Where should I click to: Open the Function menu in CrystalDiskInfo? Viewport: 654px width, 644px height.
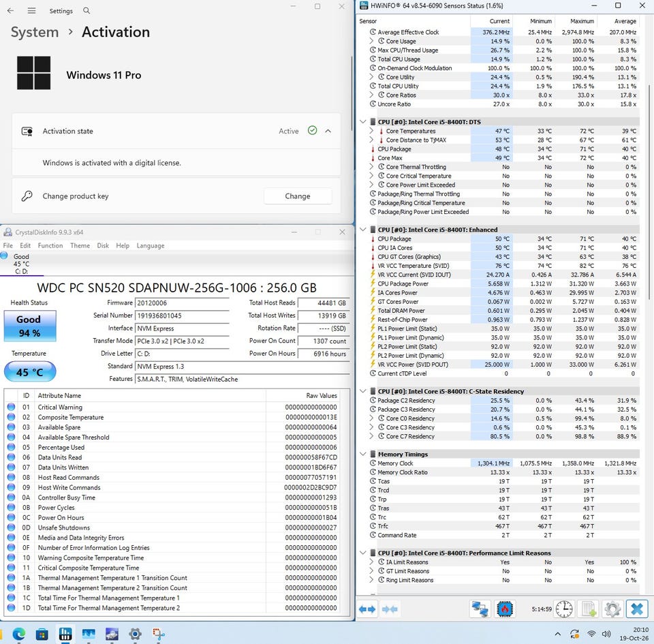point(50,245)
